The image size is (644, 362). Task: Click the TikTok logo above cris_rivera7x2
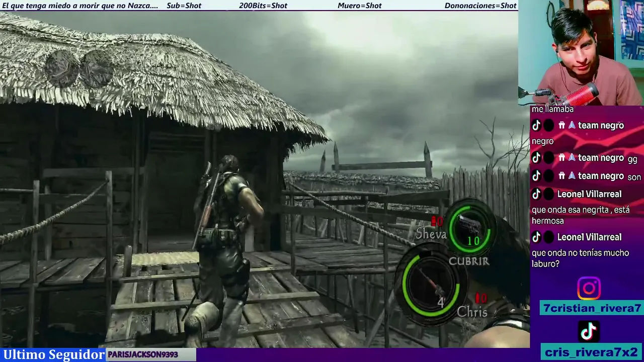pos(589,331)
